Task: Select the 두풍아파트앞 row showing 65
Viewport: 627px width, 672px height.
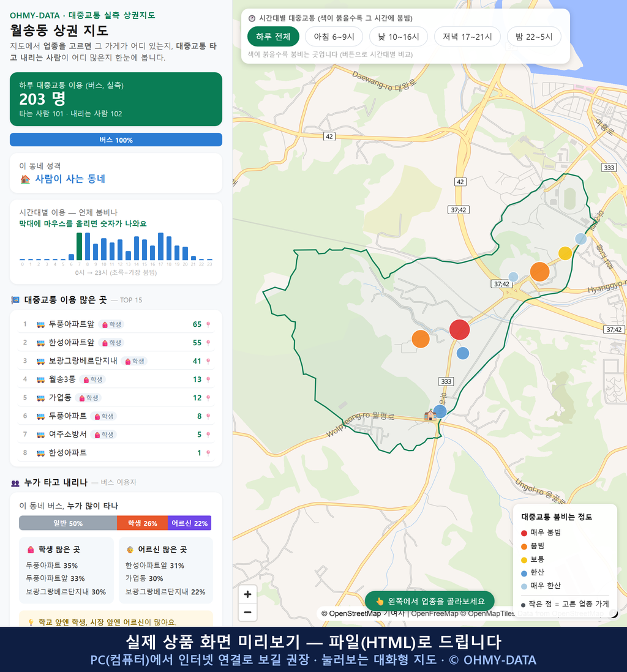Action: [x=116, y=324]
